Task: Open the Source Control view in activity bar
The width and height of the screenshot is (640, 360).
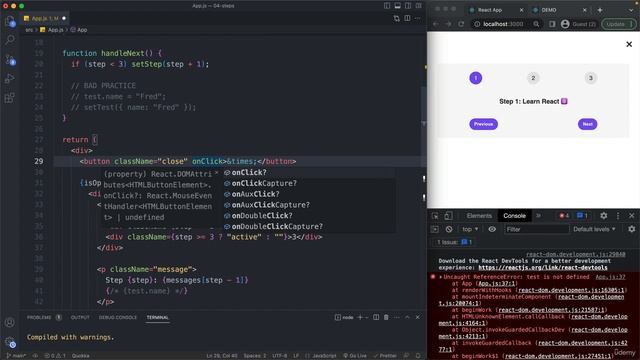Action: coord(10,60)
